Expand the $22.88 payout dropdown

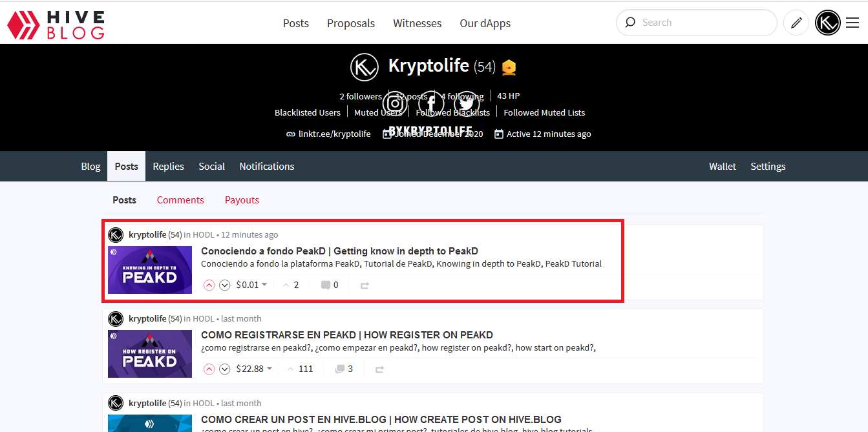coord(254,369)
